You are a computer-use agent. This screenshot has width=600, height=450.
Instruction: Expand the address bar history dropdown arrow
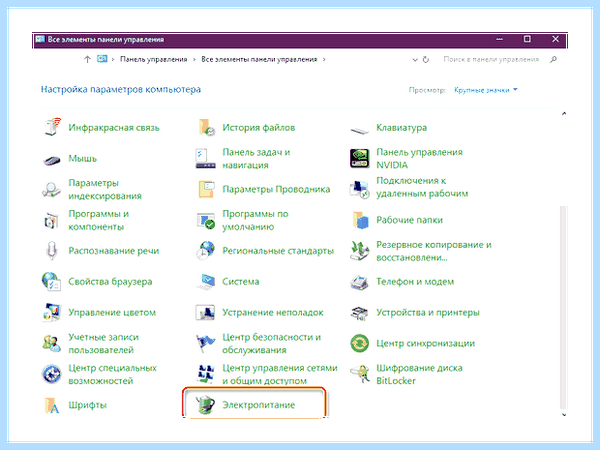(415, 60)
